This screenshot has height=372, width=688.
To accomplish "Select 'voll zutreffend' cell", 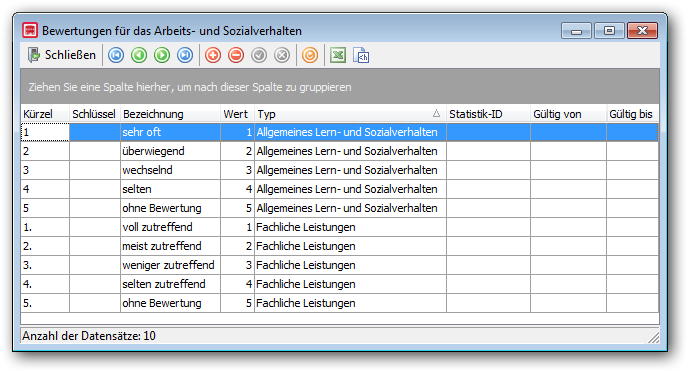I will [x=170, y=227].
